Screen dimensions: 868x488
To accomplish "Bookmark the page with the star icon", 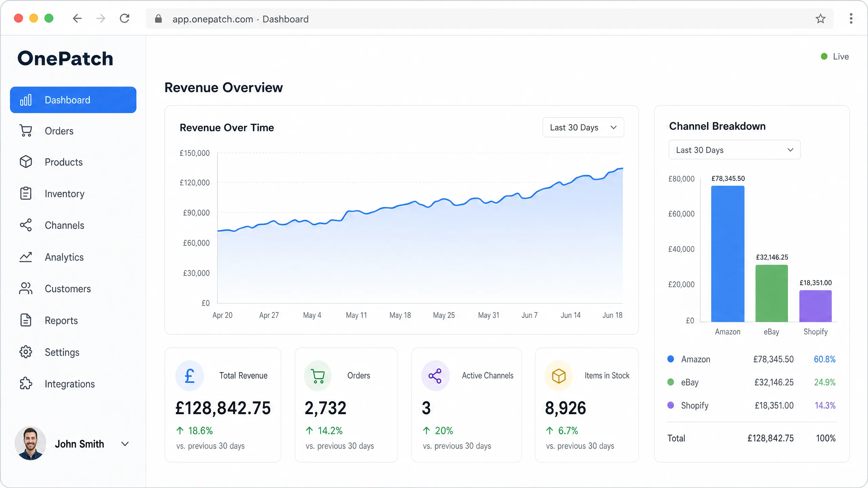I will (x=821, y=19).
